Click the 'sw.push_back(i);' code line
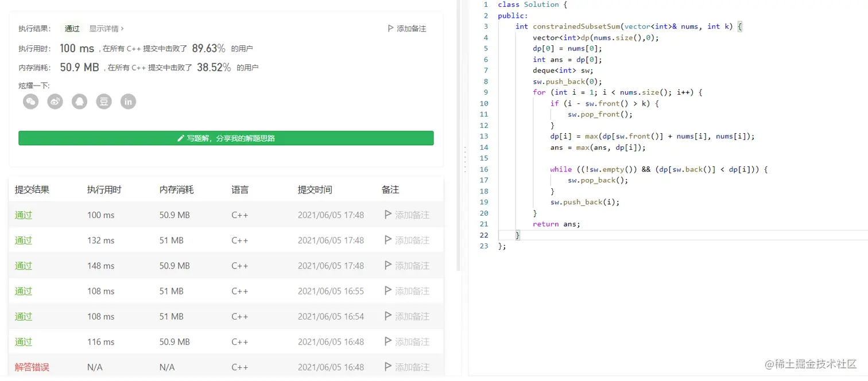The image size is (868, 381). tap(585, 202)
